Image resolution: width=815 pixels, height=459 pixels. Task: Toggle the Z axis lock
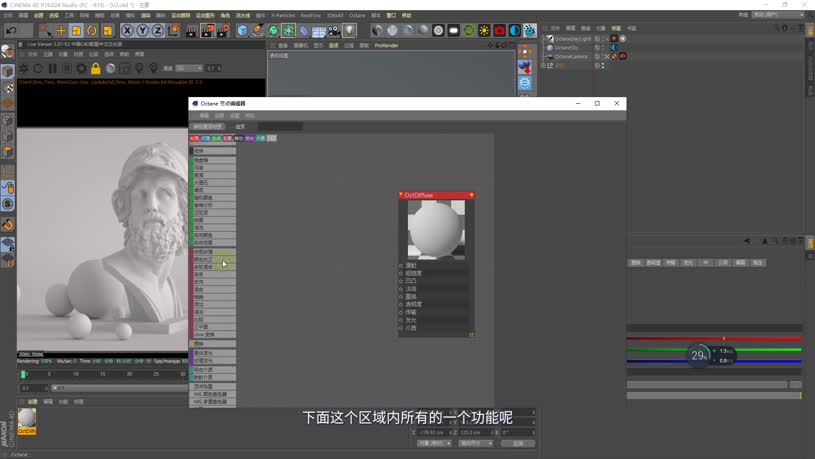click(157, 31)
